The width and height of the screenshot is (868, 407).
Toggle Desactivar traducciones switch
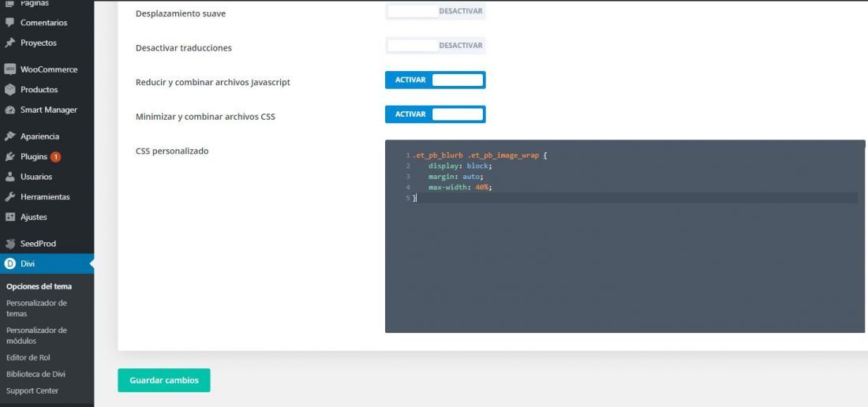(435, 45)
